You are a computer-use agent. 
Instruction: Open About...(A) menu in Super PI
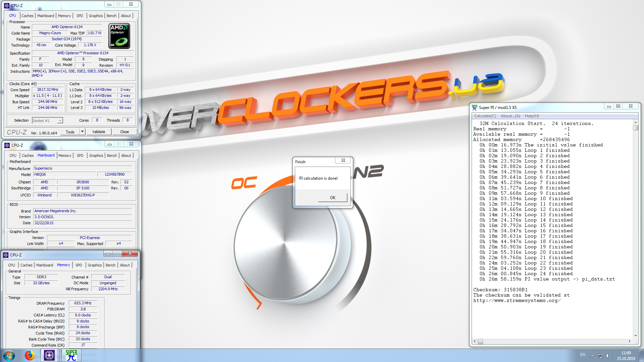pyautogui.click(x=510, y=116)
